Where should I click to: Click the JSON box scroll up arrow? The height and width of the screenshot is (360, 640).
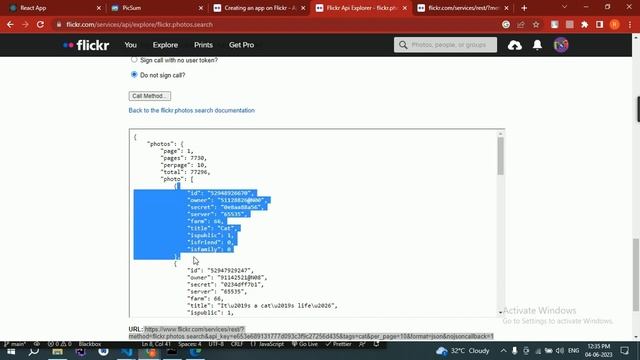coord(500,133)
